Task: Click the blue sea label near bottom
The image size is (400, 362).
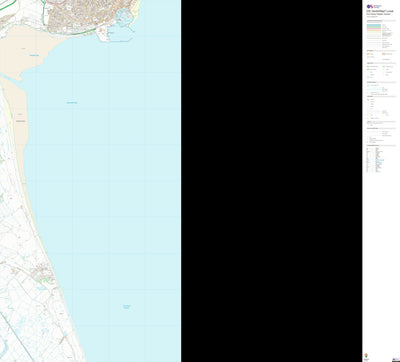Action: 127,306
